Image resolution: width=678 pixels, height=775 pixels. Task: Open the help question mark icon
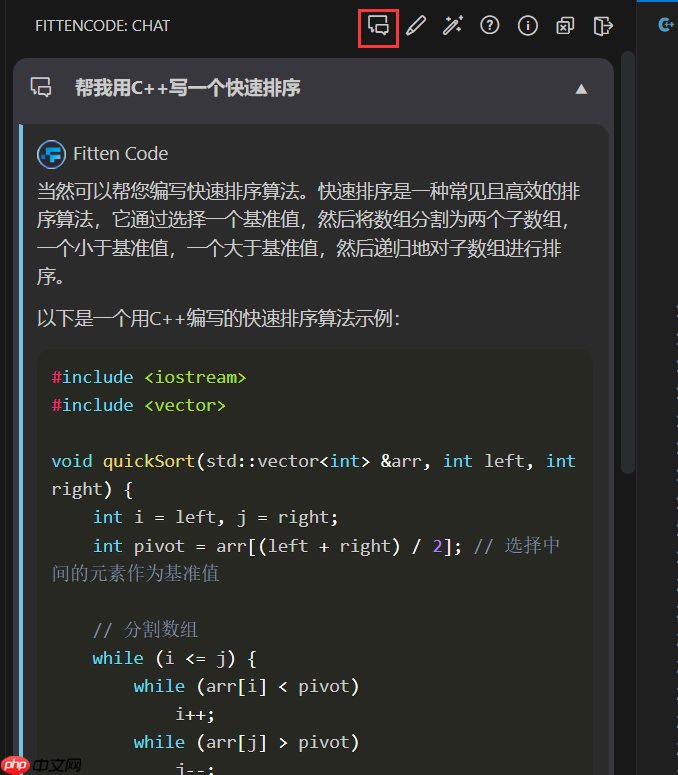tap(490, 26)
